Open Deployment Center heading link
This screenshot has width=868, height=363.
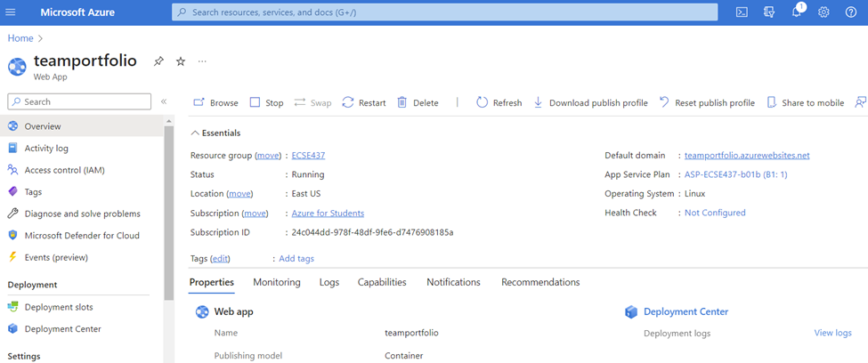[685, 311]
